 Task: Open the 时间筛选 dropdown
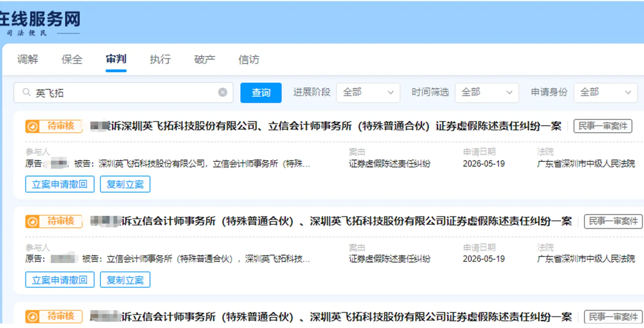click(x=487, y=93)
